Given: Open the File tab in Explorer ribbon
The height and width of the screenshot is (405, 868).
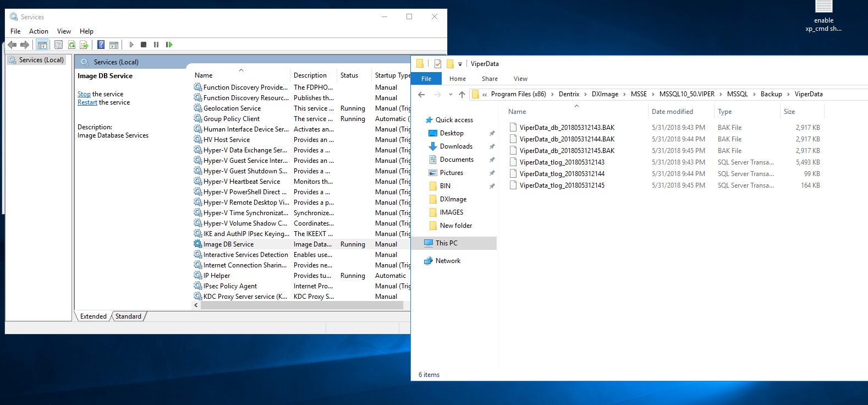Looking at the screenshot, I should [426, 79].
